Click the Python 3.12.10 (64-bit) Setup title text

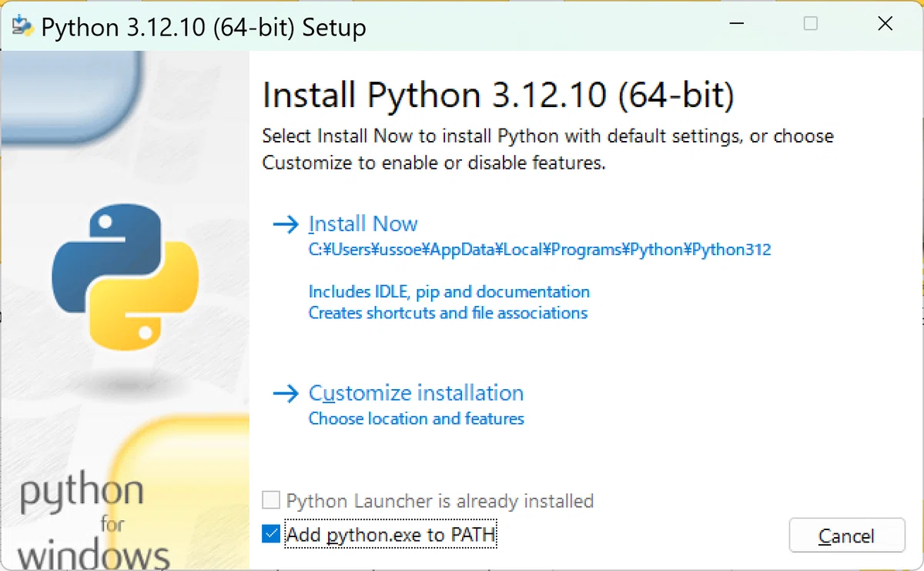[x=203, y=27]
